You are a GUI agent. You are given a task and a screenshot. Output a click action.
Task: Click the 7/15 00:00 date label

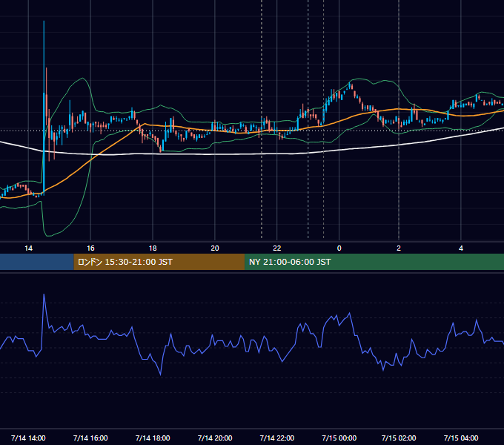pyautogui.click(x=339, y=438)
